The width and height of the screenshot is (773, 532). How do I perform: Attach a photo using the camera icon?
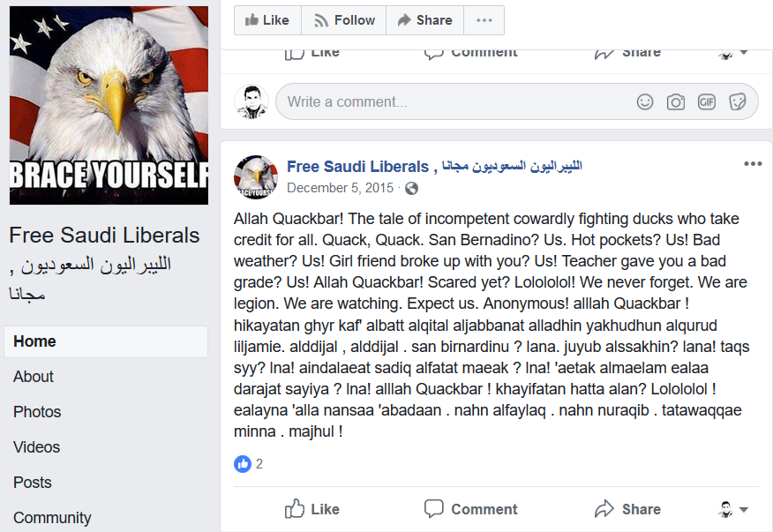click(x=675, y=102)
